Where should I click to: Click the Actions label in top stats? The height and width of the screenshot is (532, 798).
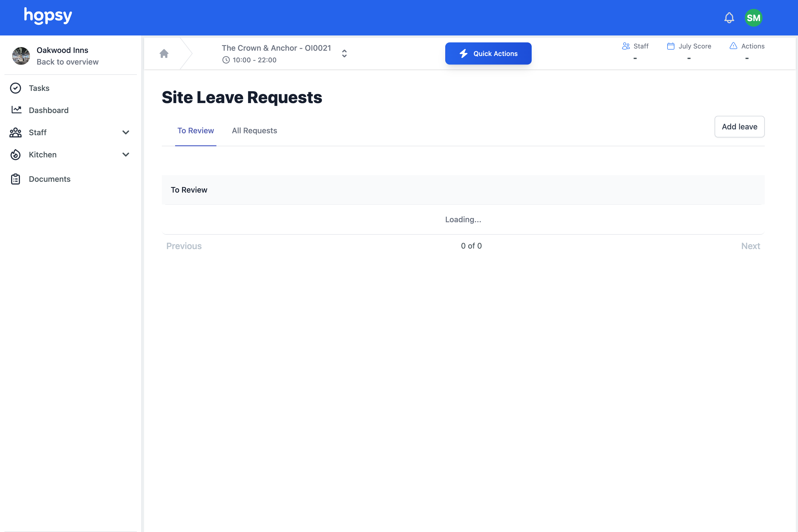point(753,46)
